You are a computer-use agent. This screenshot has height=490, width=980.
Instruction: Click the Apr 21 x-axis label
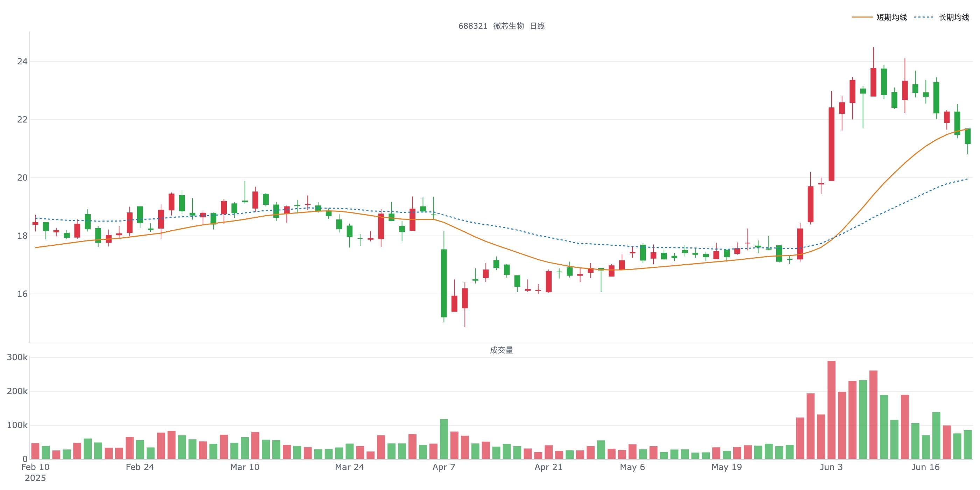click(x=548, y=467)
